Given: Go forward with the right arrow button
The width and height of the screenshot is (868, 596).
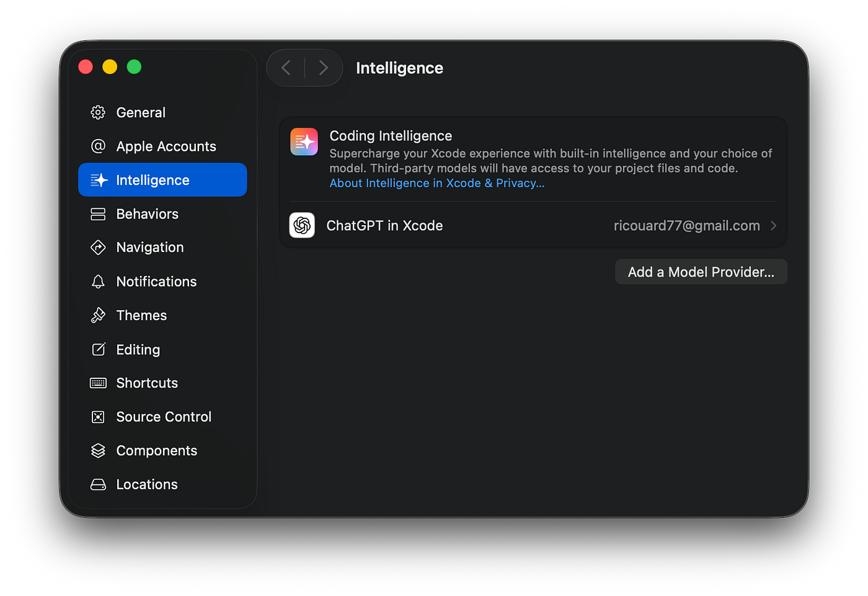Looking at the screenshot, I should (x=323, y=68).
